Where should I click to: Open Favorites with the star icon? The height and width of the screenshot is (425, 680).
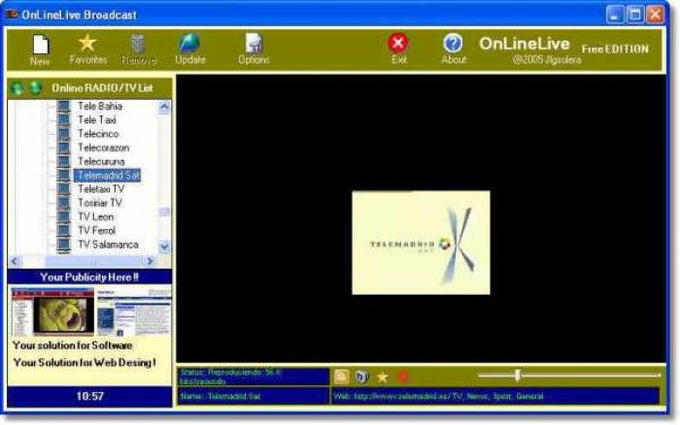[x=87, y=43]
